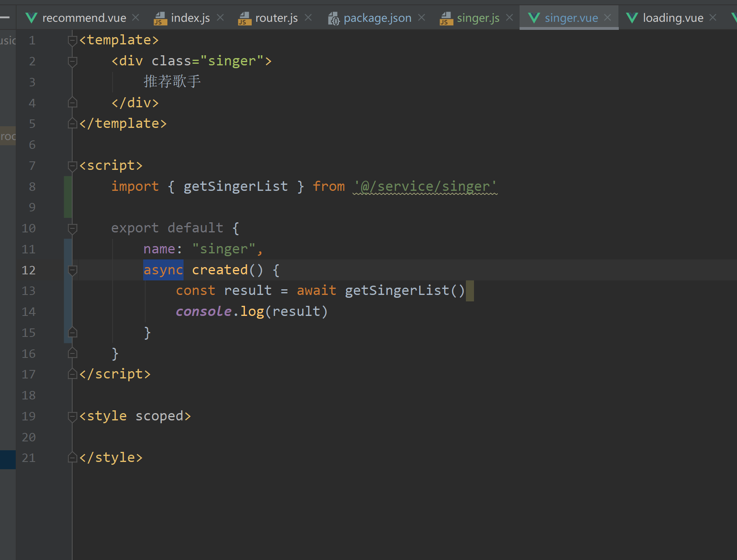Switch to the recommend.vue tab
This screenshot has width=737, height=560.
pos(84,18)
